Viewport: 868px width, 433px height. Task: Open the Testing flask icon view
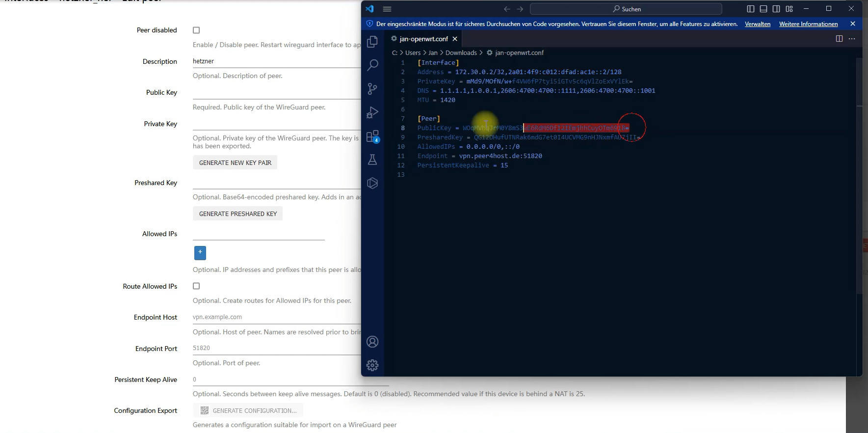(x=372, y=160)
